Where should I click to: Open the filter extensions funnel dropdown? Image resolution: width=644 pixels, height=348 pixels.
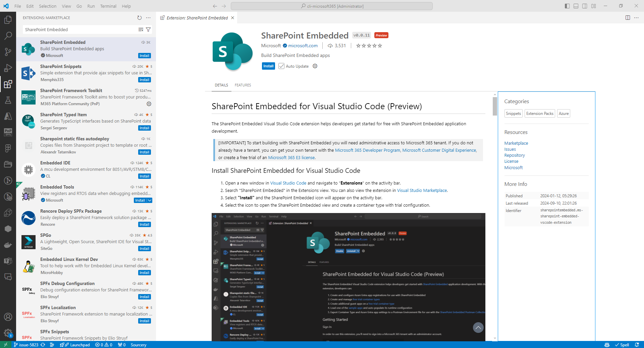[x=149, y=29]
